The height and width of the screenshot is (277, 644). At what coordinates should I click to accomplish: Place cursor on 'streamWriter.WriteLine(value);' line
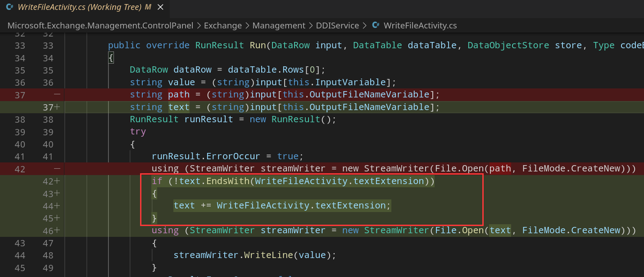[x=255, y=255]
